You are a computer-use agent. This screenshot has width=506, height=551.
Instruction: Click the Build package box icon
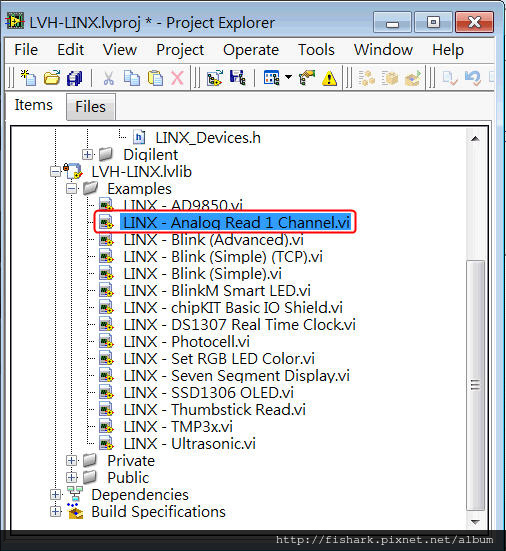[389, 78]
